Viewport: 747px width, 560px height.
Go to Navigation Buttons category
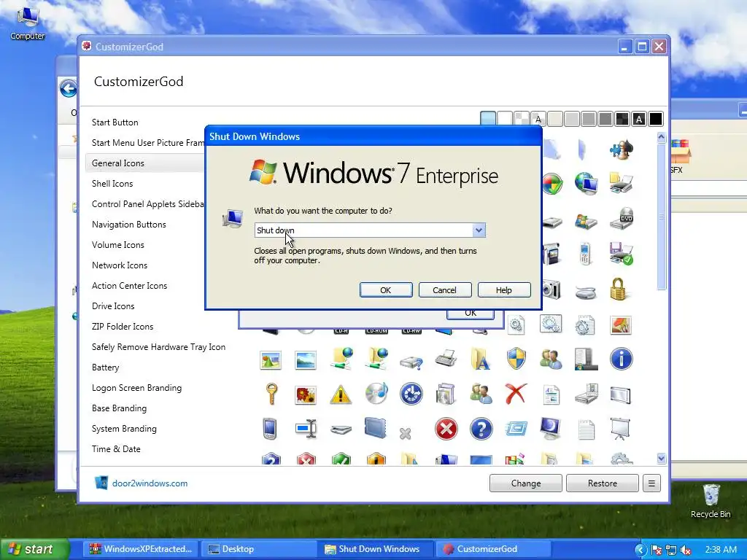pyautogui.click(x=128, y=225)
